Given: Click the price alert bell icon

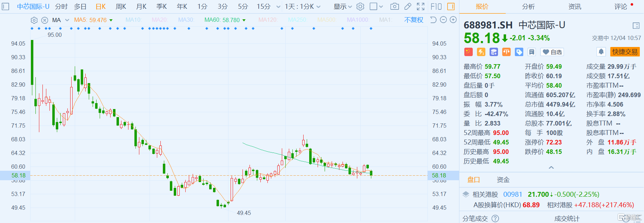Looking at the screenshot, I should coord(601,52).
